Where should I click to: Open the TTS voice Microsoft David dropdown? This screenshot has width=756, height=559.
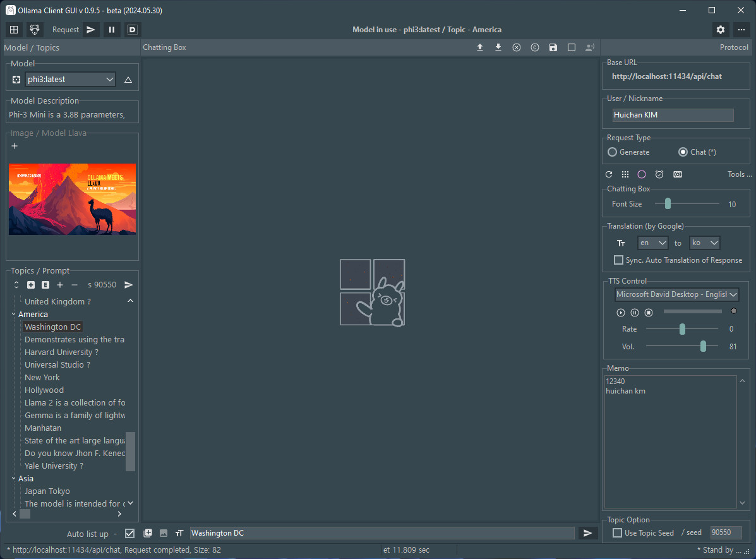(676, 294)
